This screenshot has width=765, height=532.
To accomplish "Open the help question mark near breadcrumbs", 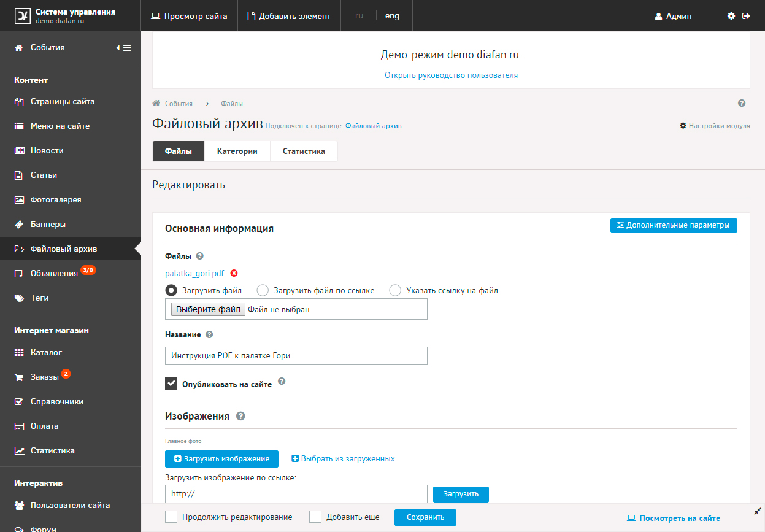I will [x=742, y=104].
